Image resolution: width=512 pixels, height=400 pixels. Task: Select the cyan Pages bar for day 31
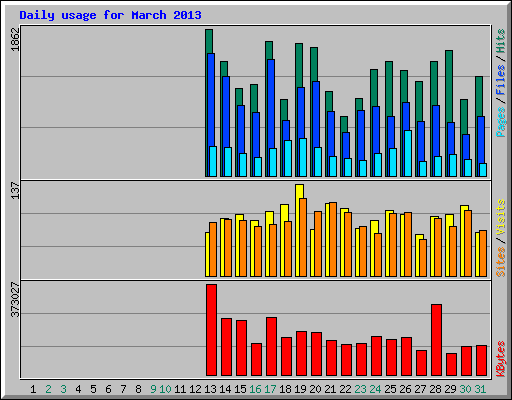pos(483,170)
